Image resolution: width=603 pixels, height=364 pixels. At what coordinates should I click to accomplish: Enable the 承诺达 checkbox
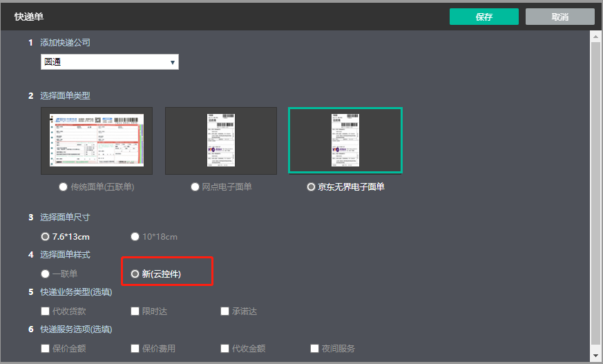[224, 311]
